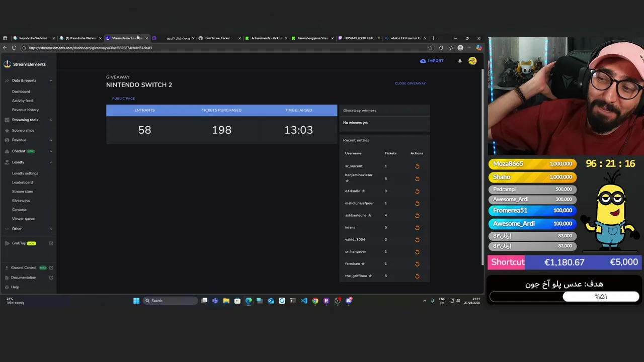Click the Entrants count 58
644x362 pixels.
144,130
